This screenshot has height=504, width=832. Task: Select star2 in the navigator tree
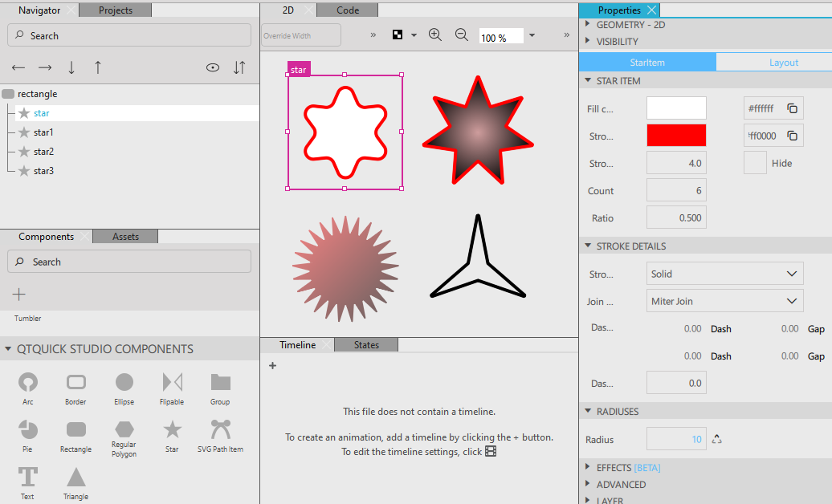(x=43, y=152)
